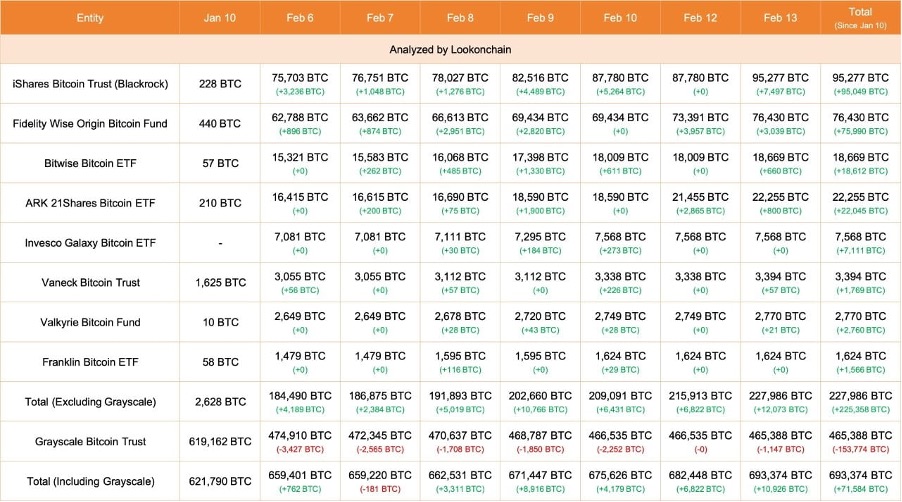Select the Grayscale Bitcoin Trust row label
The width and height of the screenshot is (902, 502).
tap(89, 441)
